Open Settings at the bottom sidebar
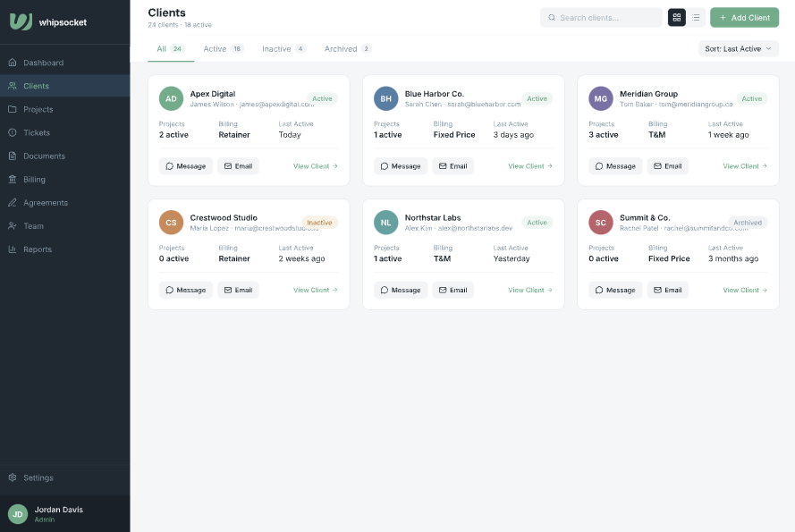795x532 pixels. click(x=38, y=477)
